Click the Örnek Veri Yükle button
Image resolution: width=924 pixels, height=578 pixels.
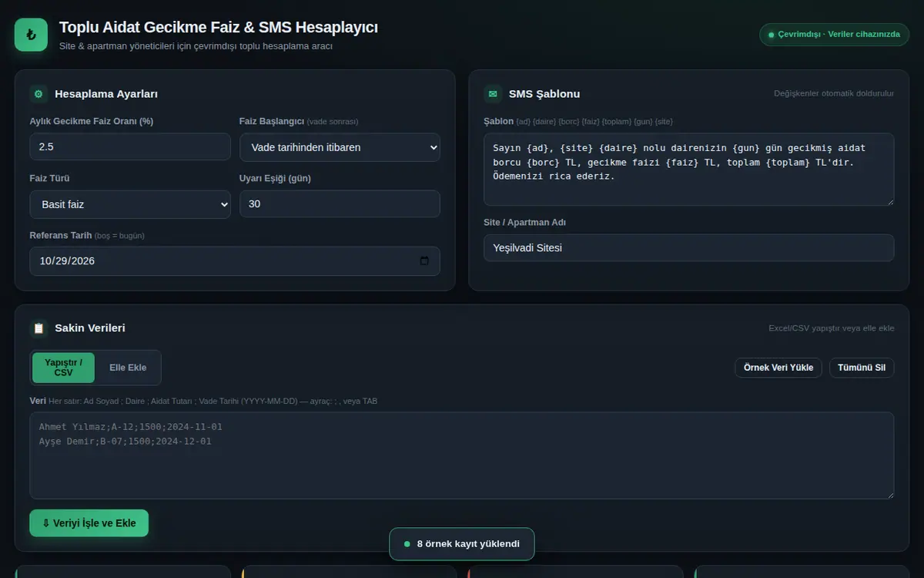pyautogui.click(x=778, y=368)
